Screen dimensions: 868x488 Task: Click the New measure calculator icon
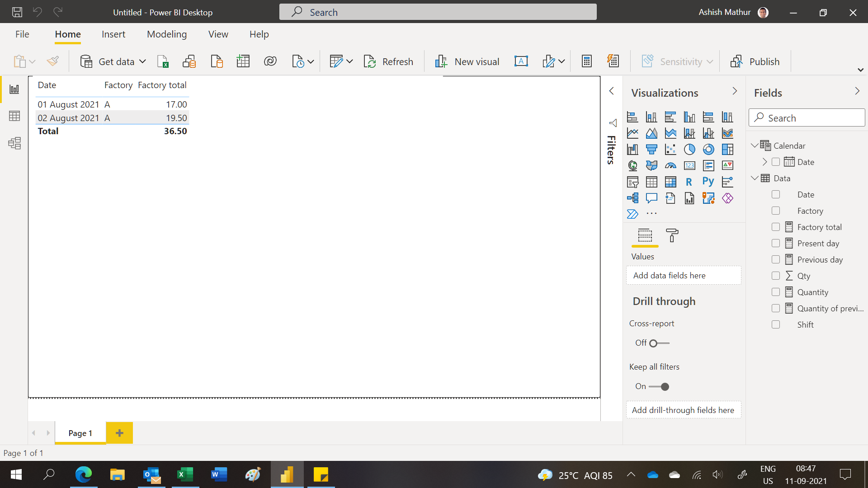click(587, 61)
